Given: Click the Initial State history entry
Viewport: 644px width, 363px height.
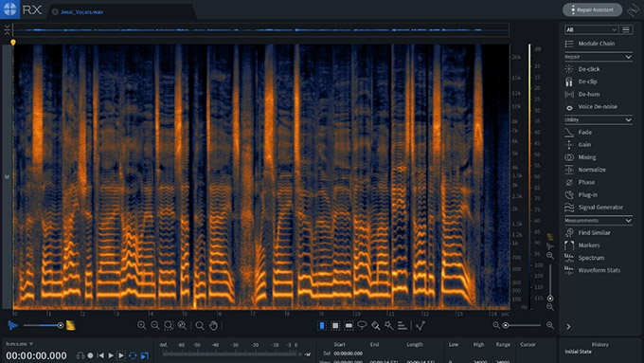Looking at the screenshot, I should click(579, 352).
